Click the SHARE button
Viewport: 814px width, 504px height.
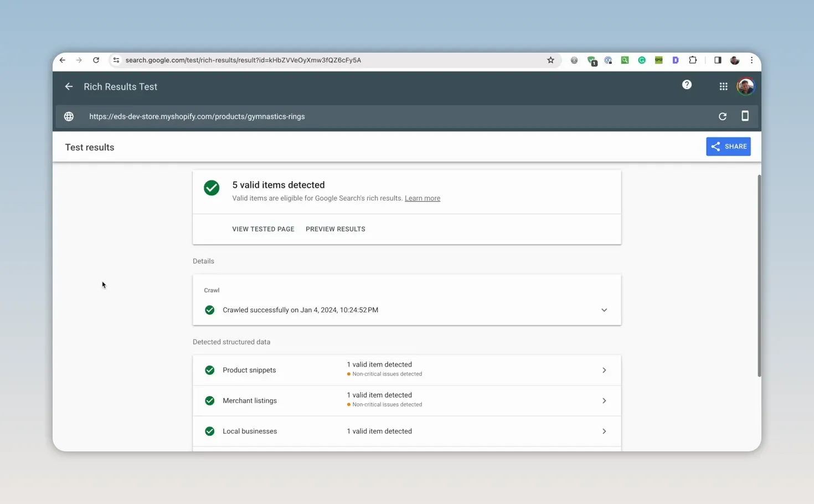pyautogui.click(x=728, y=147)
